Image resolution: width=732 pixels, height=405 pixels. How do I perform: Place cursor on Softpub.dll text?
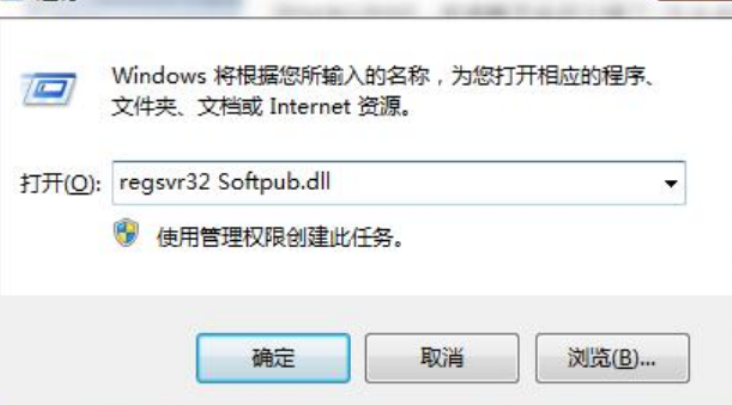tap(274, 182)
